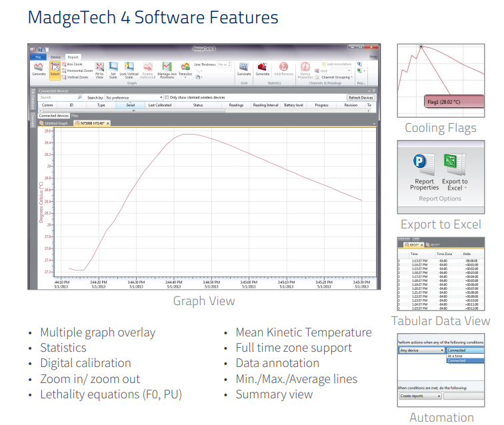
Task: Open the Any device dropdown
Action: click(x=421, y=350)
